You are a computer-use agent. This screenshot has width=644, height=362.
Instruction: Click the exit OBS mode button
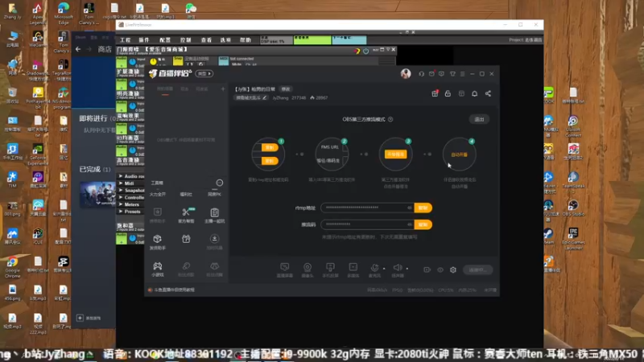[x=479, y=119]
